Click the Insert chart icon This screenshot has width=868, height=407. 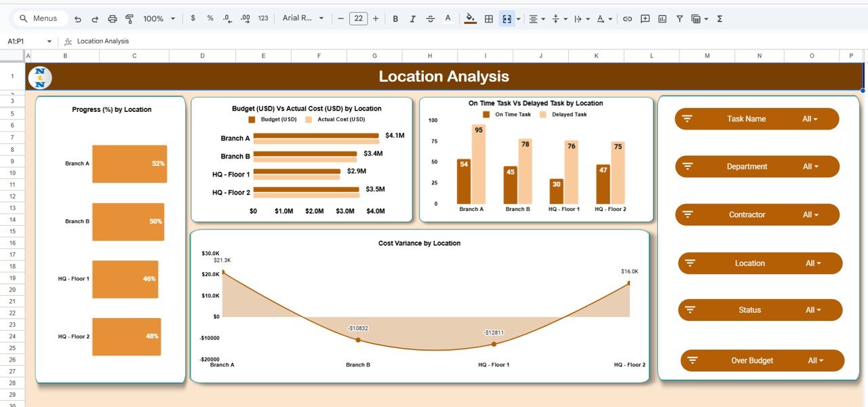662,18
